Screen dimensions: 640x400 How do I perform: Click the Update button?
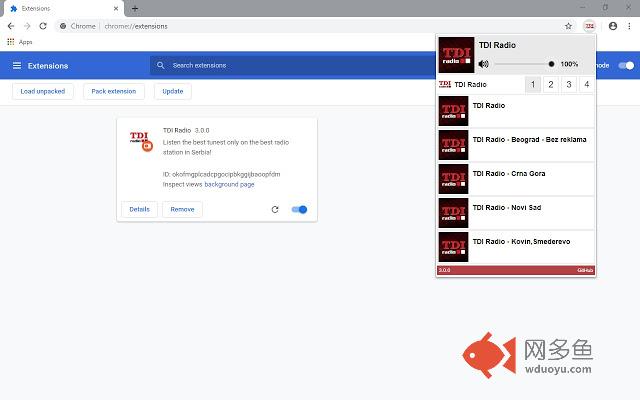tap(173, 91)
